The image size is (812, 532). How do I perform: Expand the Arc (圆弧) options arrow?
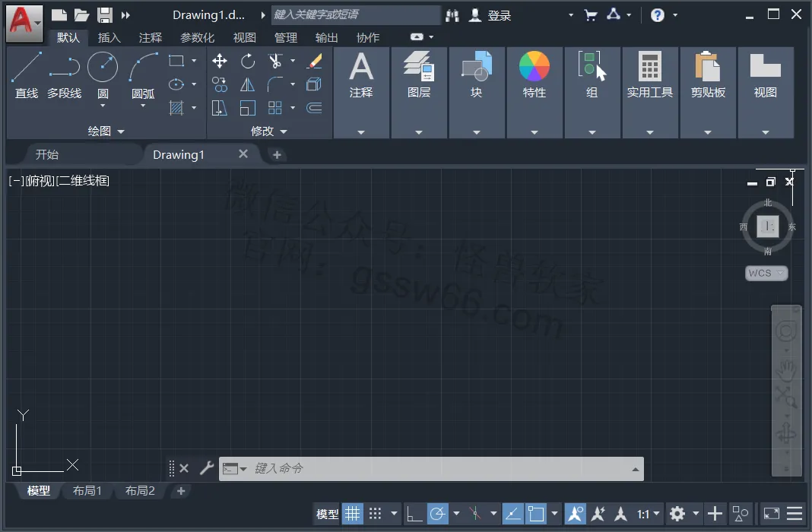[x=143, y=106]
